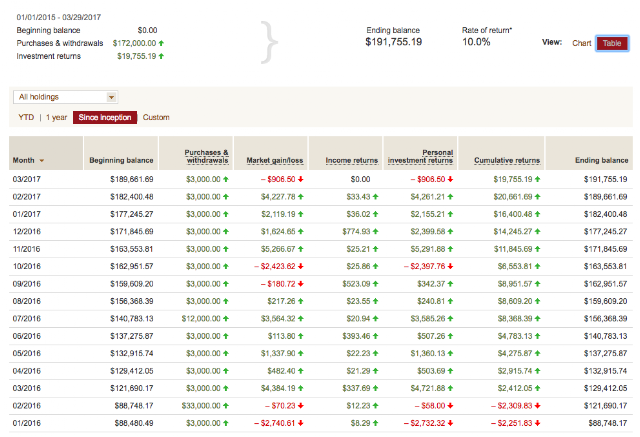Viewport: 640px width, 437px height.
Task: Select the Since inception period
Action: [x=105, y=118]
